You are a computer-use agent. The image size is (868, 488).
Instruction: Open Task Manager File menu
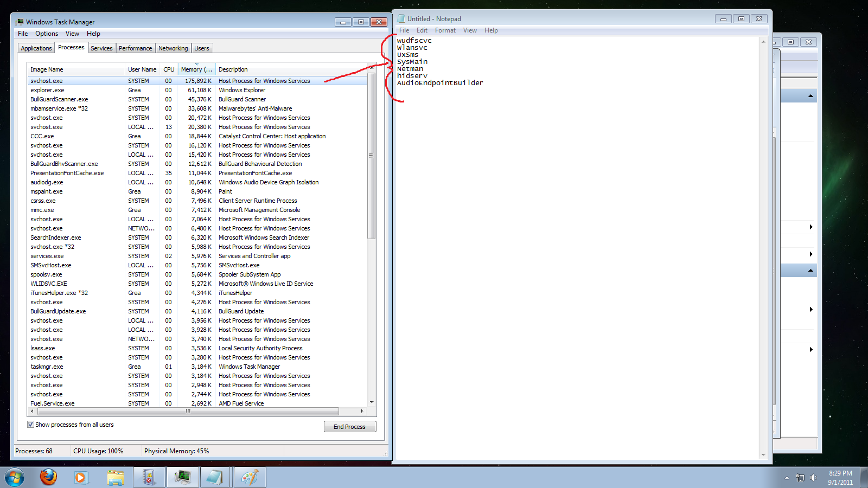[x=23, y=34]
